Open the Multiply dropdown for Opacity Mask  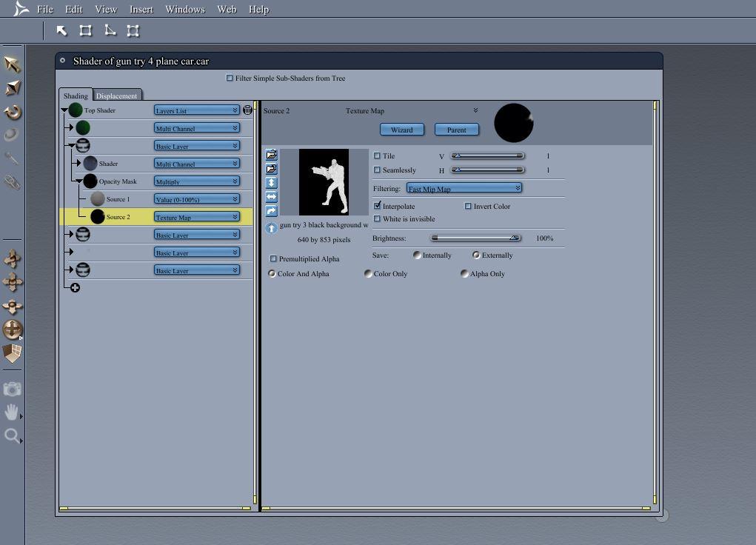click(197, 181)
